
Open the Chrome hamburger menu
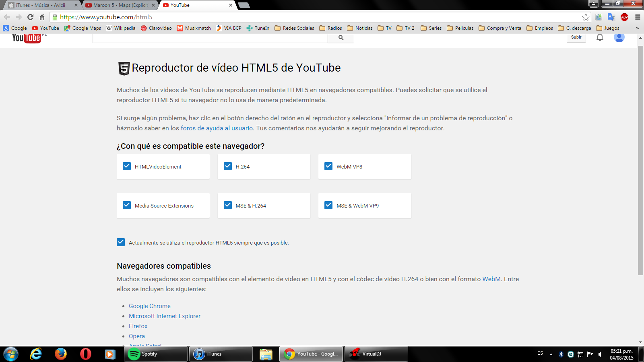tap(638, 17)
